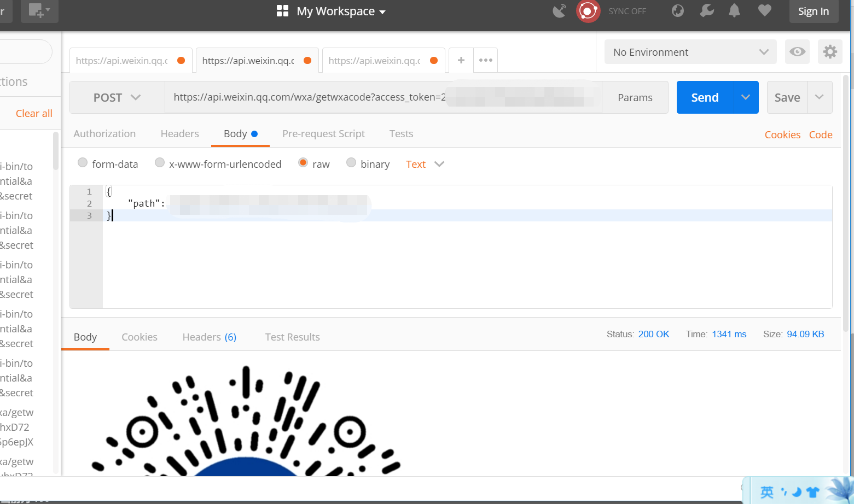Image resolution: width=854 pixels, height=504 pixels.
Task: Click the English input method tray icon
Action: (x=767, y=492)
